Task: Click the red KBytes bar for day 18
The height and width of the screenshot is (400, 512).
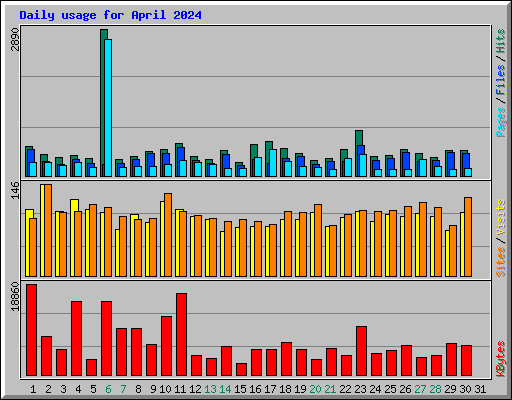Action: pos(286,359)
